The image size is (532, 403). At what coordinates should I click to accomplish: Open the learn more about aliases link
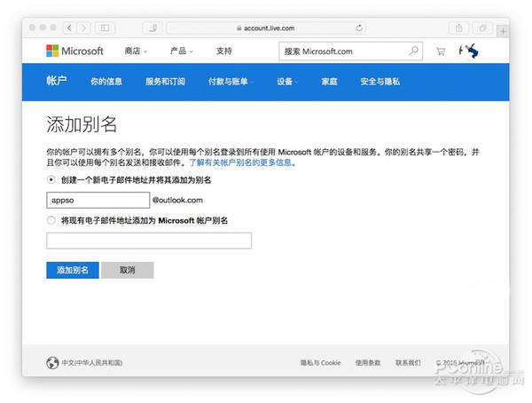243,162
